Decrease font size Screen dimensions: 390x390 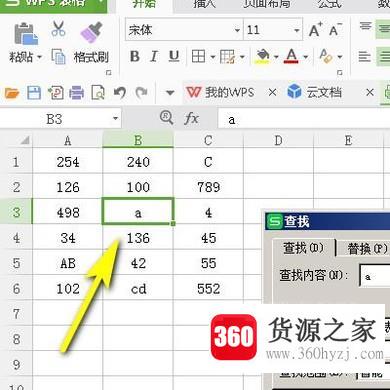click(335, 30)
